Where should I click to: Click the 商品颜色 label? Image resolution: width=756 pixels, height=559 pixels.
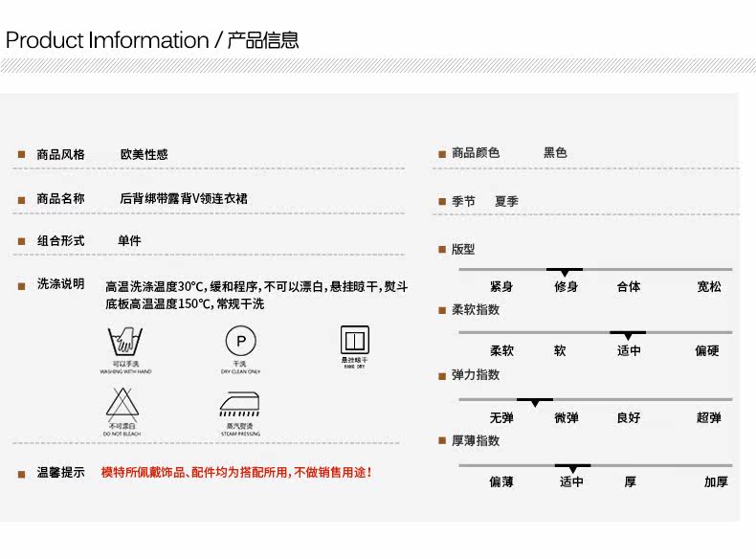click(476, 153)
